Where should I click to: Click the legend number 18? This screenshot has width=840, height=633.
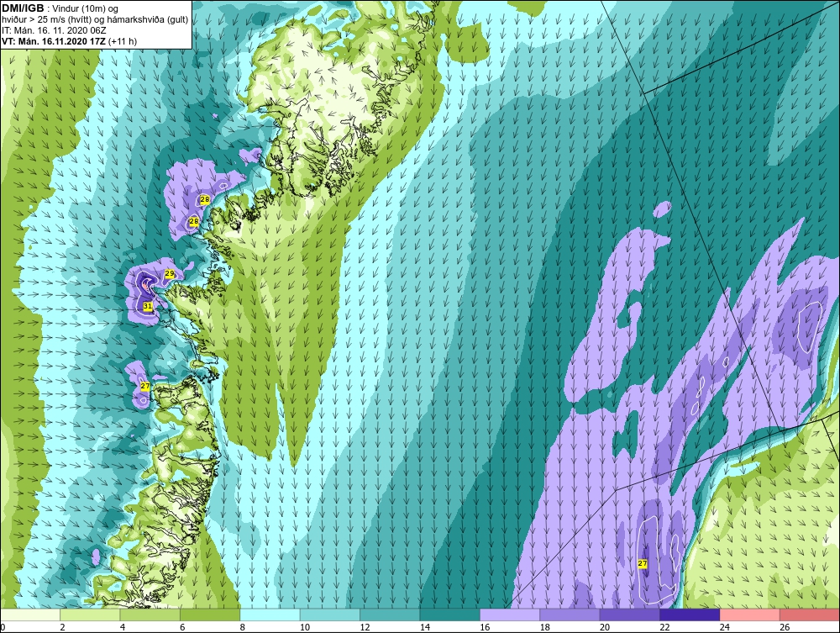[545, 627]
